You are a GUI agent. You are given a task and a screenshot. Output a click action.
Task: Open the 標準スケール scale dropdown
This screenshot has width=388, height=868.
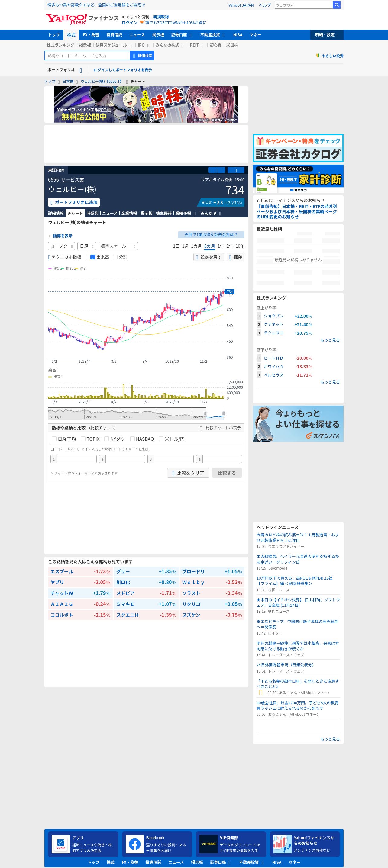118,246
